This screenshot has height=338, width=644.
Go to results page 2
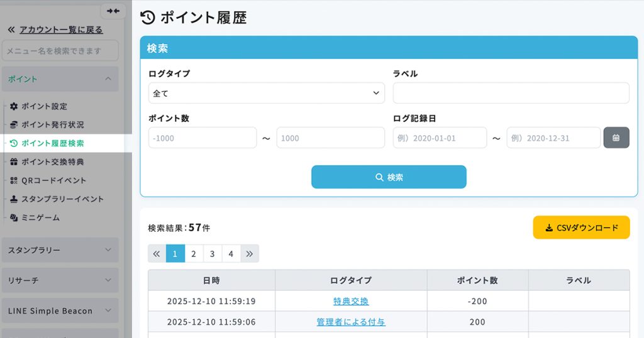pos(194,254)
